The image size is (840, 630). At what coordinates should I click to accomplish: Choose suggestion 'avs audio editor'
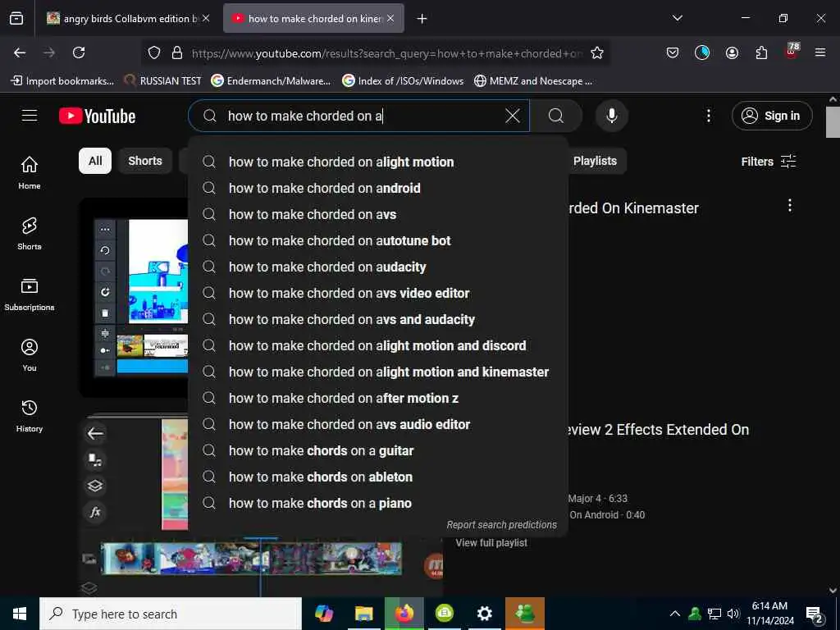pos(378,424)
